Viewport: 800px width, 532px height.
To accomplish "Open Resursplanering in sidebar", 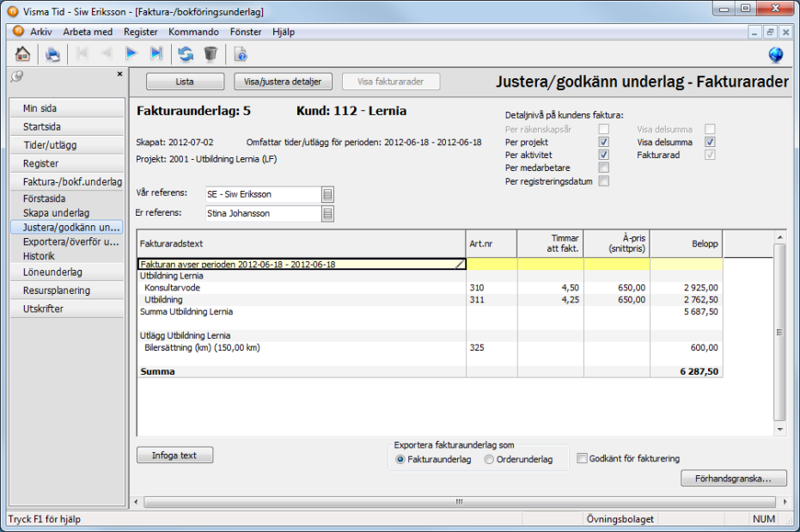I will coord(67,290).
